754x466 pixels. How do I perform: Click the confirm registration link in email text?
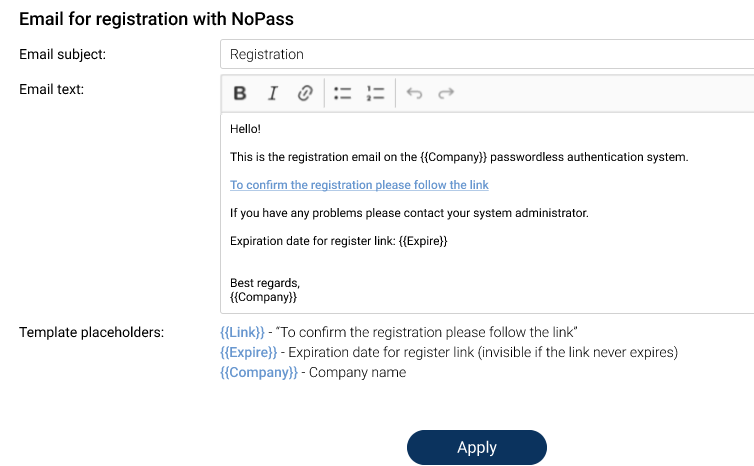pyautogui.click(x=359, y=185)
